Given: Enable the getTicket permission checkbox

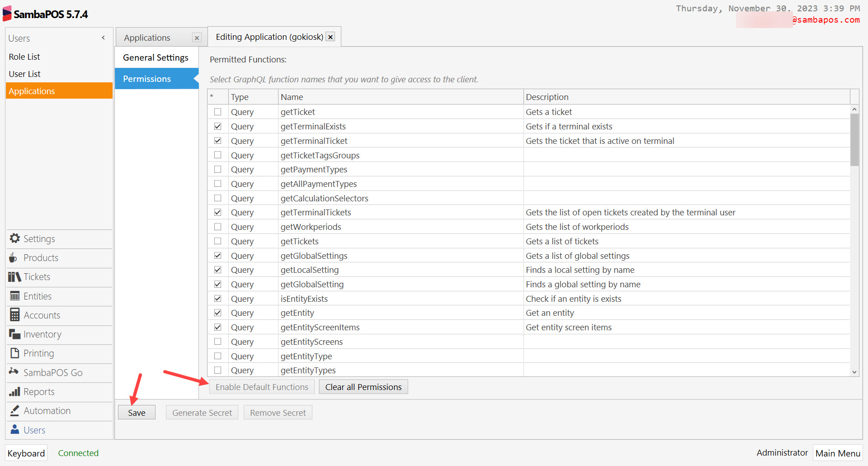Looking at the screenshot, I should [x=217, y=111].
